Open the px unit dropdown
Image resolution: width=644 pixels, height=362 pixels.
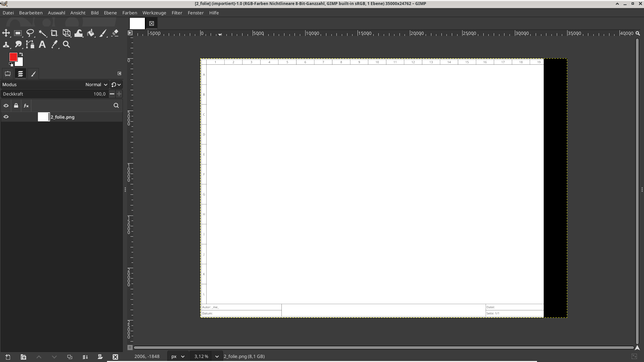click(178, 356)
